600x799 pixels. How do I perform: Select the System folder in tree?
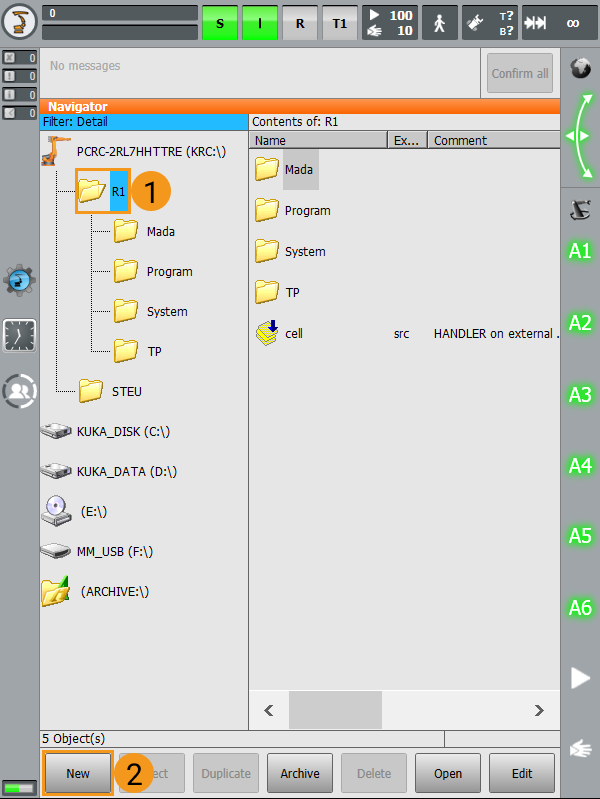(150, 311)
